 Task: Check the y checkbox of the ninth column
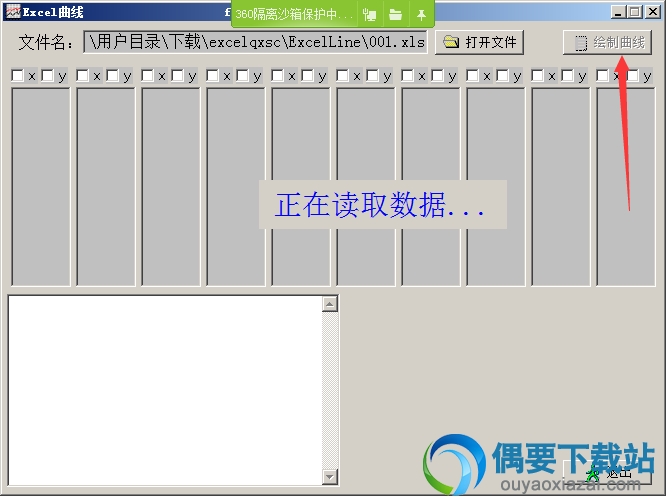[x=567, y=76]
